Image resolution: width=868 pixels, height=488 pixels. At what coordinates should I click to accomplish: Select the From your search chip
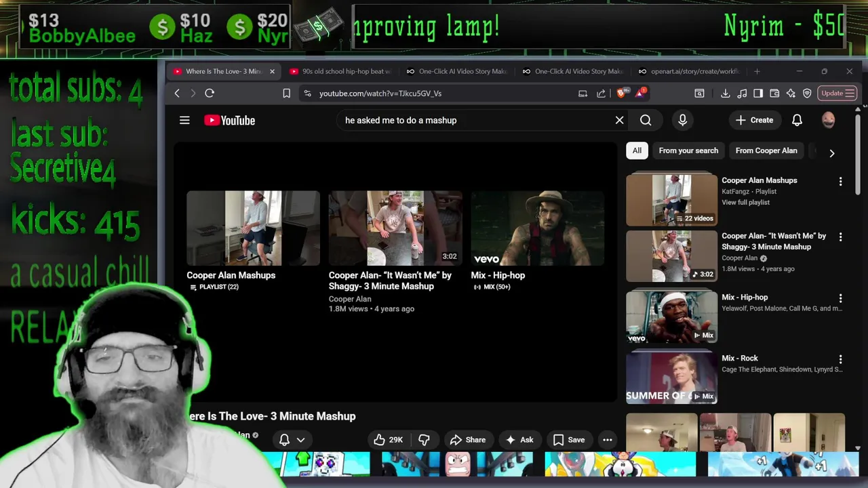click(x=688, y=150)
